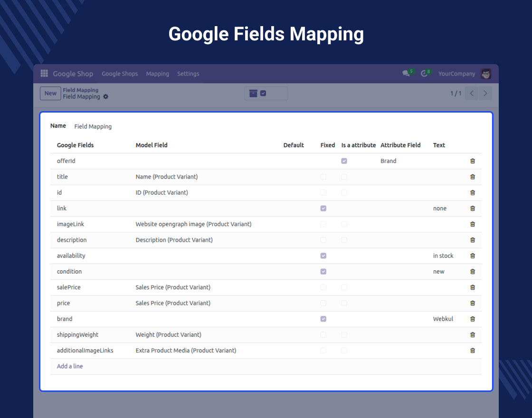This screenshot has width=532, height=418.
Task: Delete the description row
Action: point(473,240)
